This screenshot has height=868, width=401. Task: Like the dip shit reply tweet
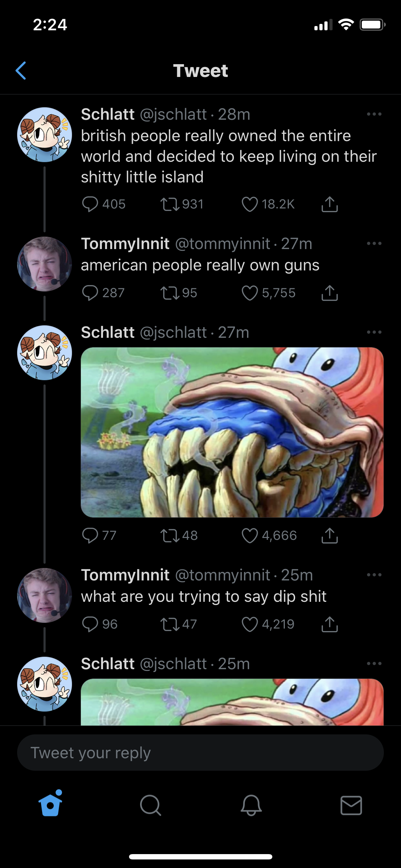(x=250, y=624)
